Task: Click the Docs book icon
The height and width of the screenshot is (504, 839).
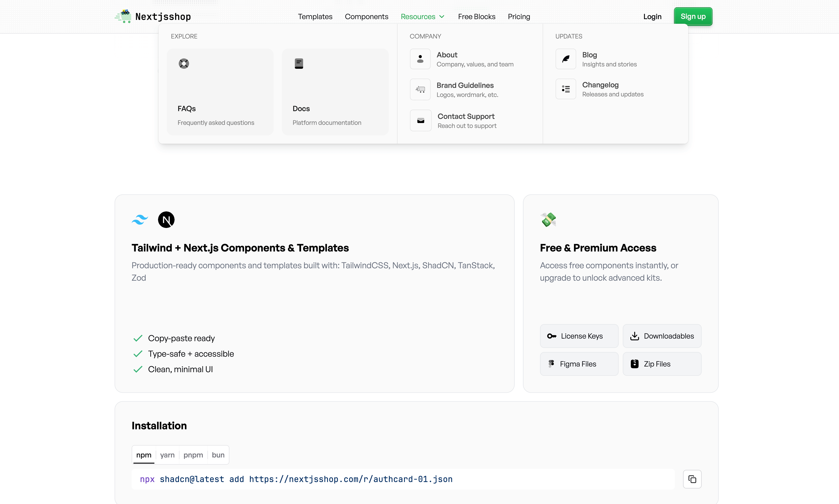Action: 299,64
